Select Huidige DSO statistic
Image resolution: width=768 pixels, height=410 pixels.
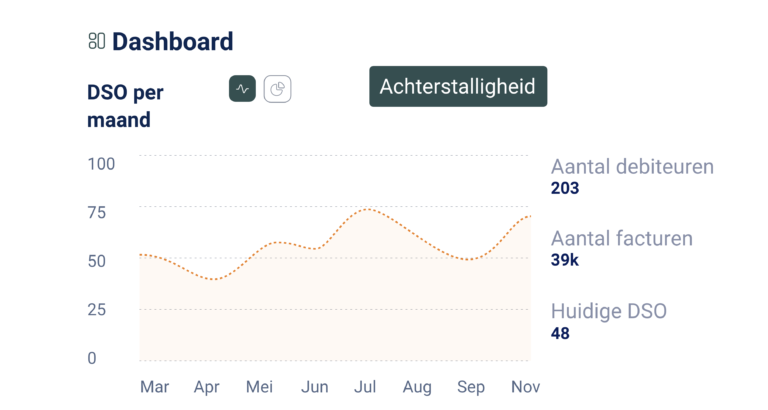[608, 311]
